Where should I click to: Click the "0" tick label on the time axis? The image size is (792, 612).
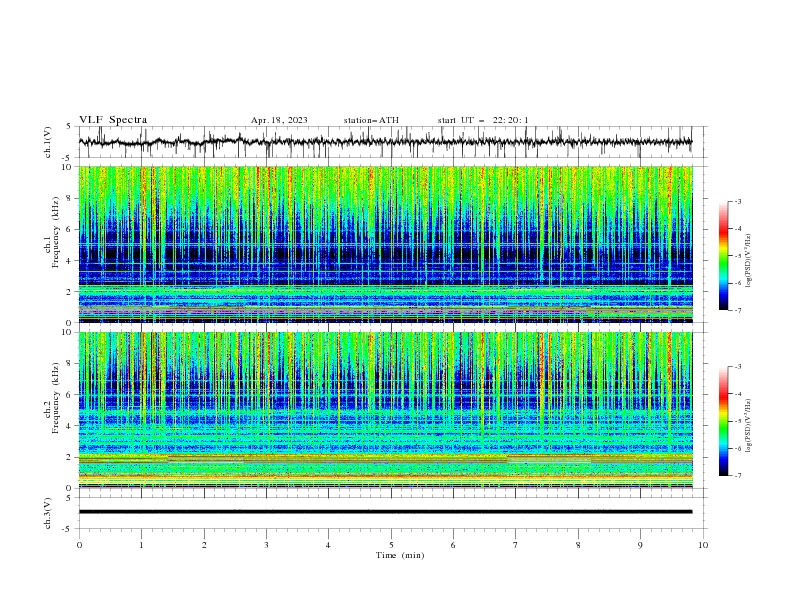79,545
